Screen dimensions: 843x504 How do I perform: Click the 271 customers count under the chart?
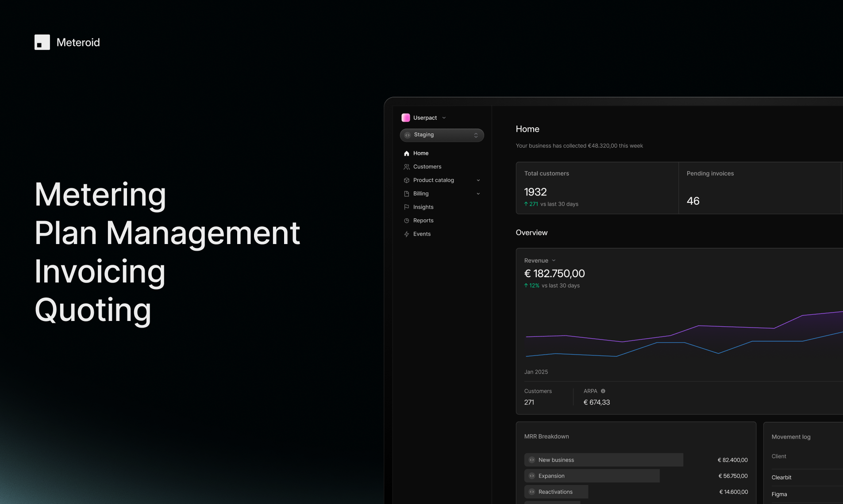[529, 402]
